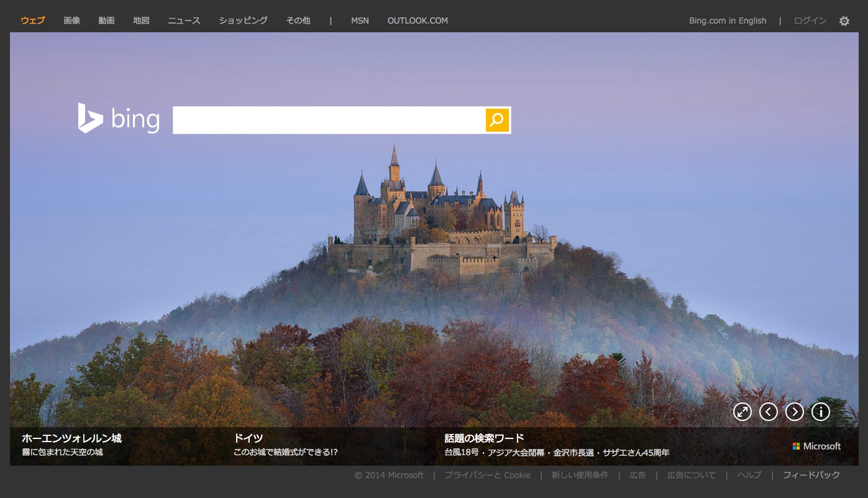Viewport: 868px width, 498px height.
Task: Open the ニュース tab
Action: (x=184, y=20)
